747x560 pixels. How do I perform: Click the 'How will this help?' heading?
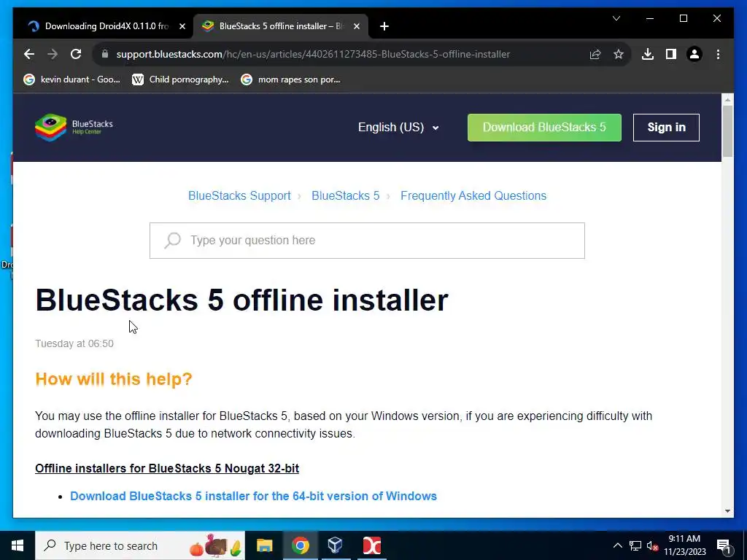pos(113,379)
